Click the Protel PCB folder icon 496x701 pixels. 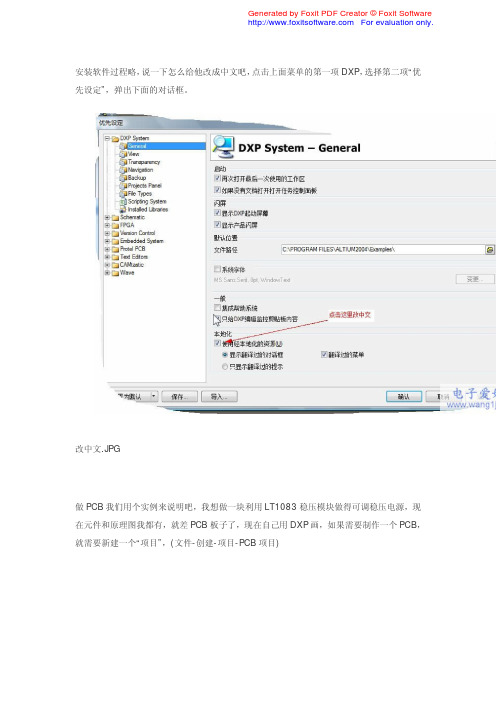(115, 249)
